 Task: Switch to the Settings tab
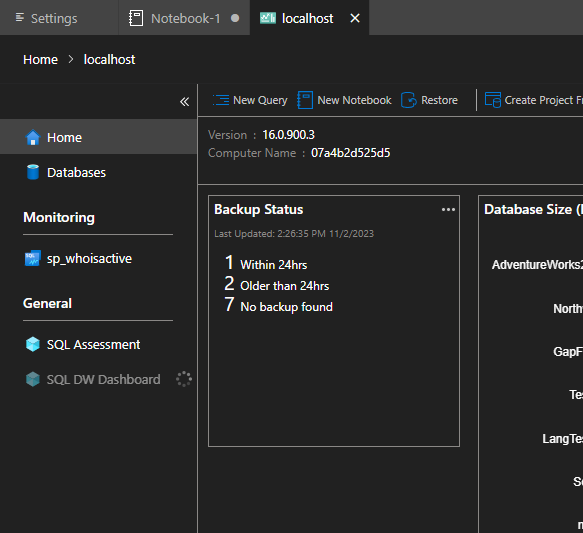59,18
